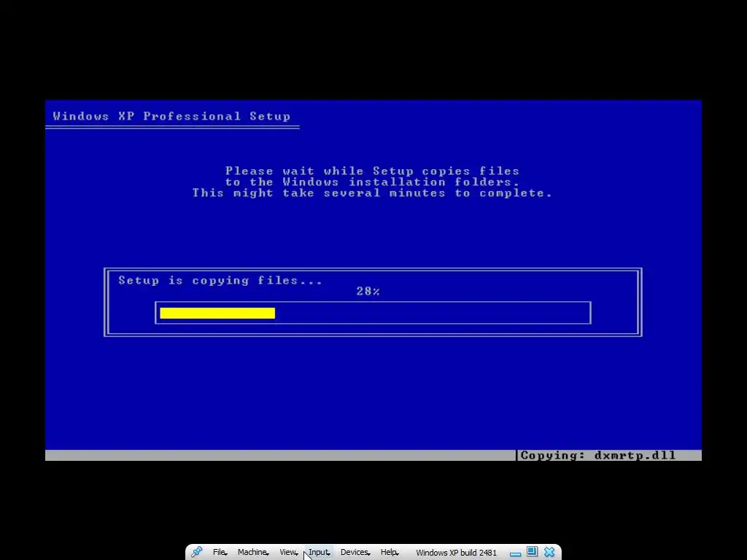Open the View menu

click(288, 553)
